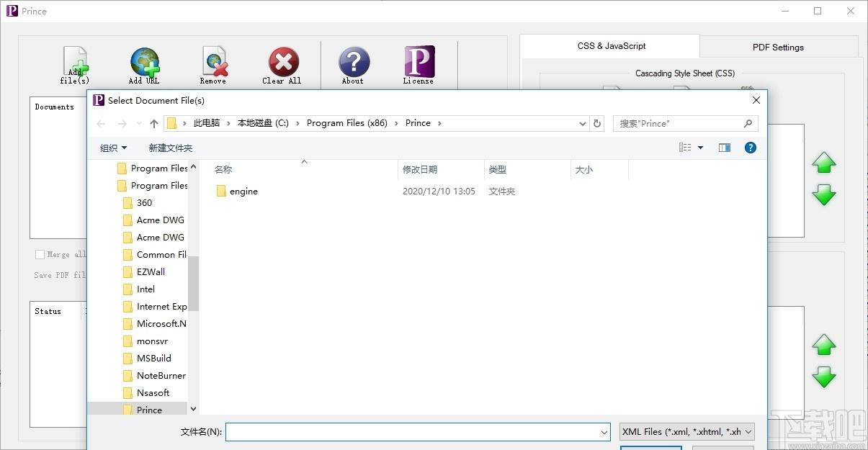This screenshot has height=450, width=868.
Task: Toggle the Merge all checkbox
Action: pyautogui.click(x=40, y=254)
